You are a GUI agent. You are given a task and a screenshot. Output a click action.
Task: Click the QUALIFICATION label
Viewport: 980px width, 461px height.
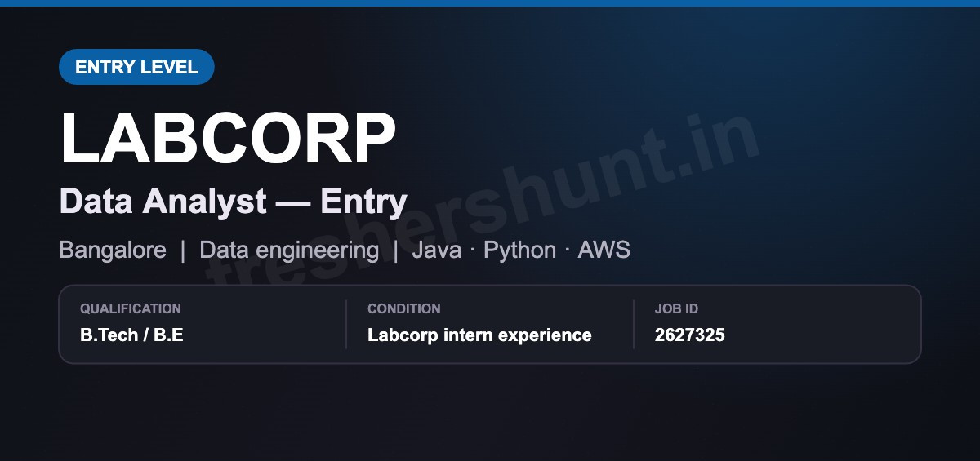click(131, 308)
